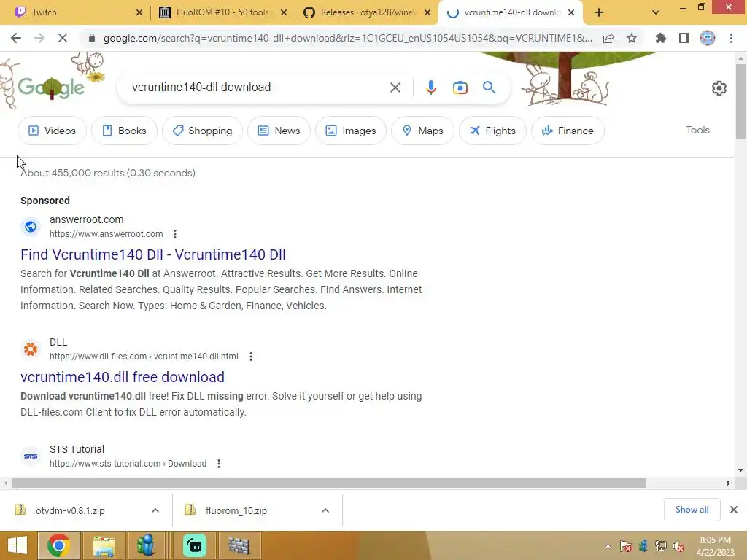Screen dimensions: 747x560
Task: Open the Chrome profile avatar
Action: [708, 38]
